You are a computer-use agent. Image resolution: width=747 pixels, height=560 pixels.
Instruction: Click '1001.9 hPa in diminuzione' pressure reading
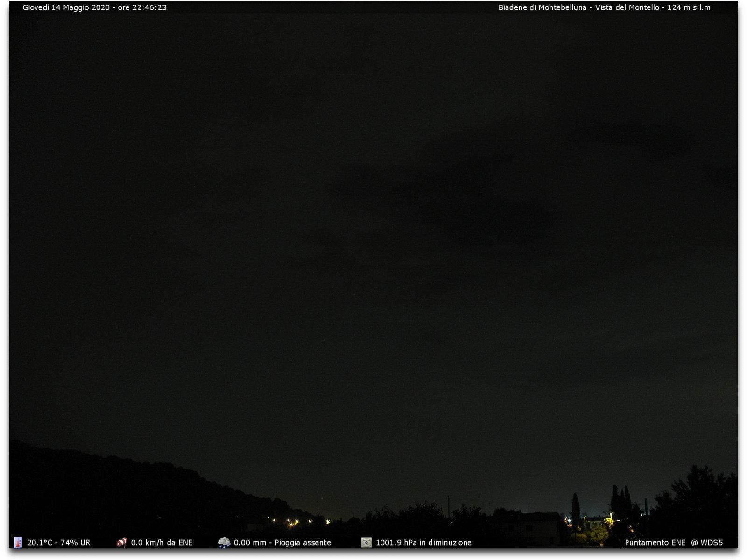click(x=423, y=543)
